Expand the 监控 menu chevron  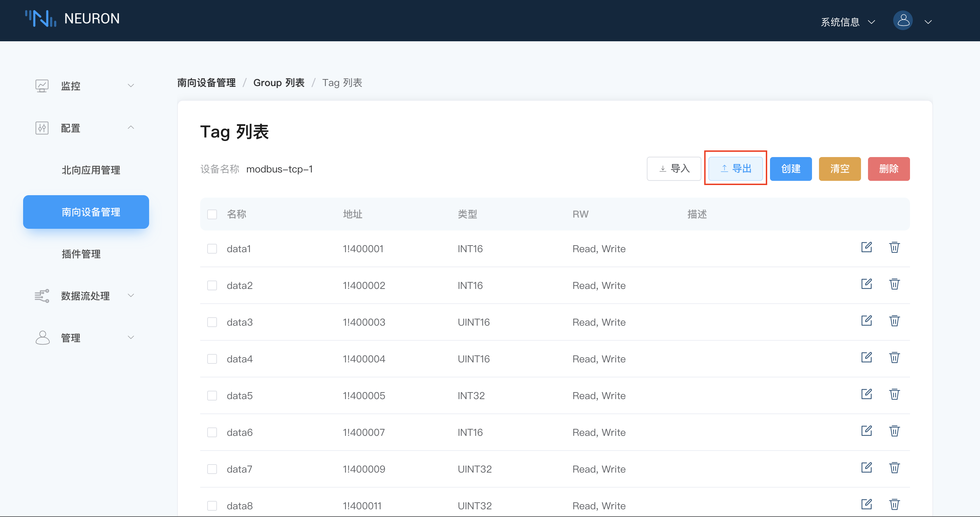click(131, 86)
